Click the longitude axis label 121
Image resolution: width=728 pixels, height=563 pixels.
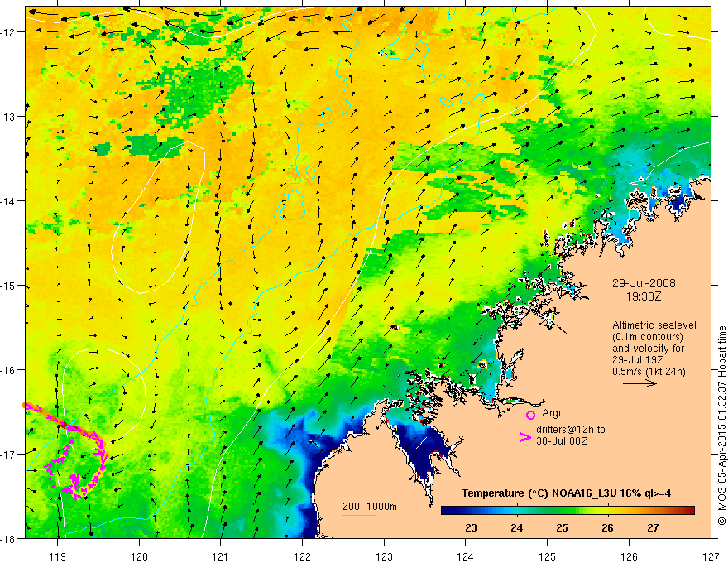(x=221, y=556)
